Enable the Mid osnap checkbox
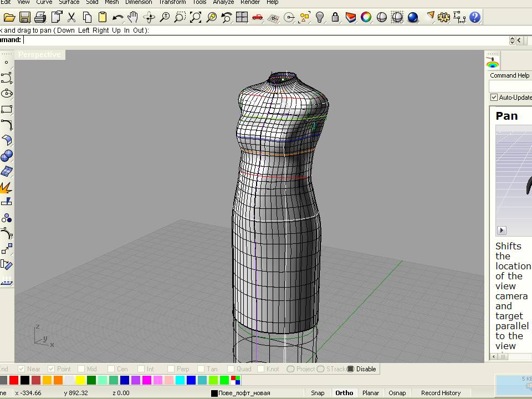532x399 pixels. tap(81, 369)
